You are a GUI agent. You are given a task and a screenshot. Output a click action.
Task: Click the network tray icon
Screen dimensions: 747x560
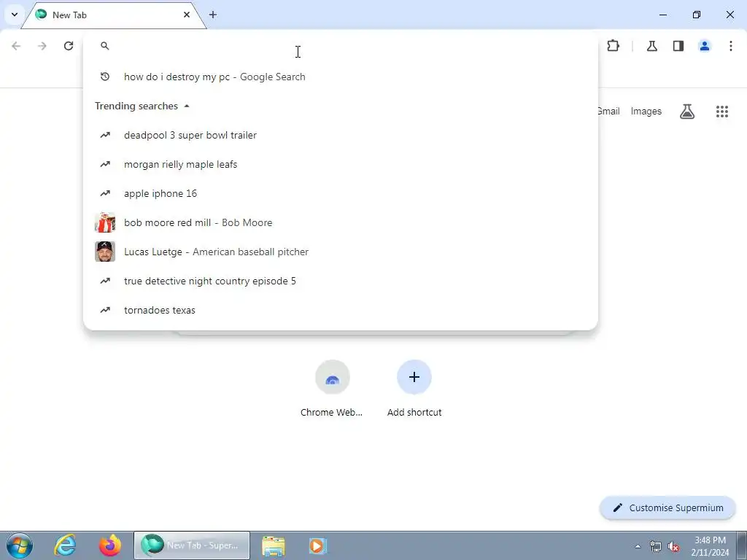pyautogui.click(x=656, y=546)
